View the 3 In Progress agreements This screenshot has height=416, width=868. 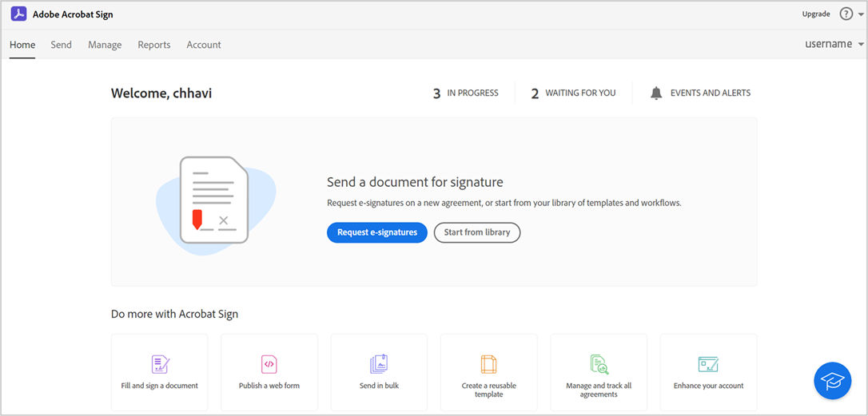pyautogui.click(x=465, y=93)
